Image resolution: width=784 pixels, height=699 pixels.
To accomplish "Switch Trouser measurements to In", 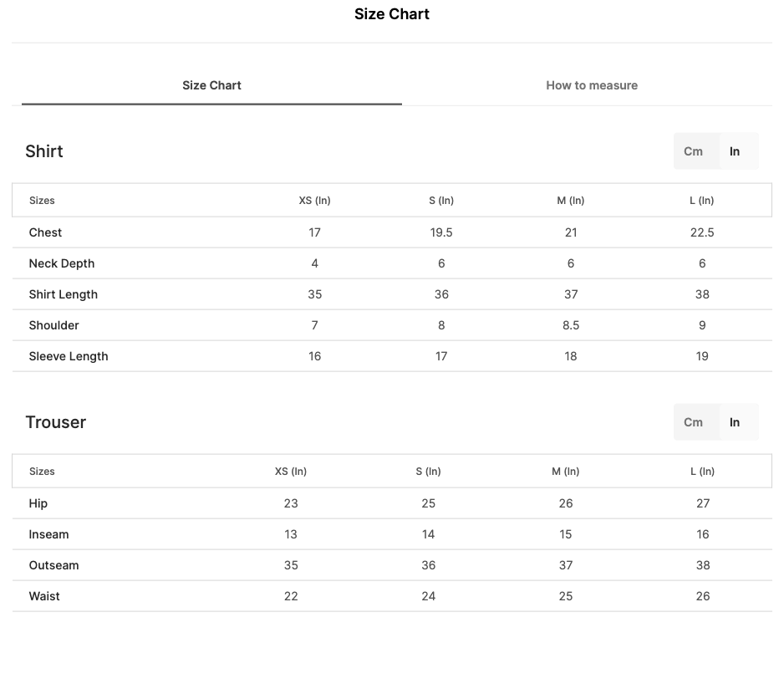I will [734, 422].
